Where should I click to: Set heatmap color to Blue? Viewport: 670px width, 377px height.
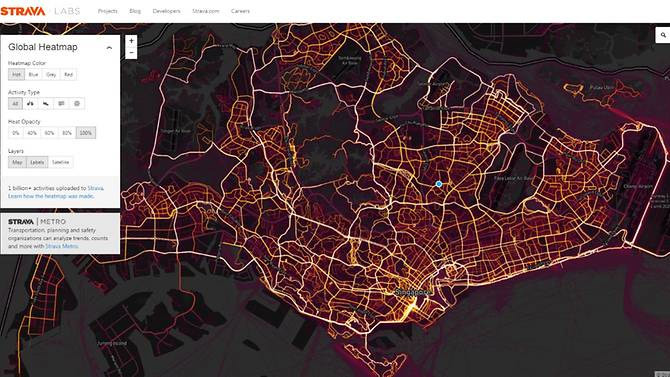click(x=33, y=74)
